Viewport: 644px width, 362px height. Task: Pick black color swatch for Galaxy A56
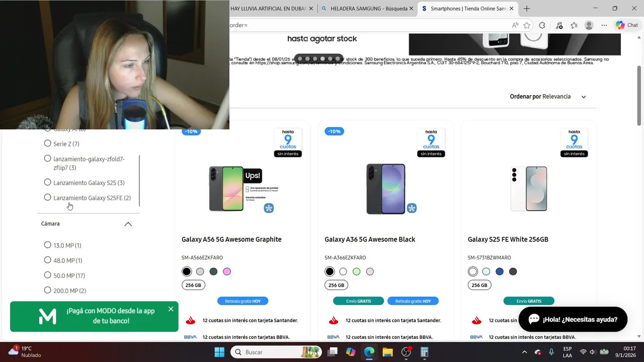[x=187, y=271]
